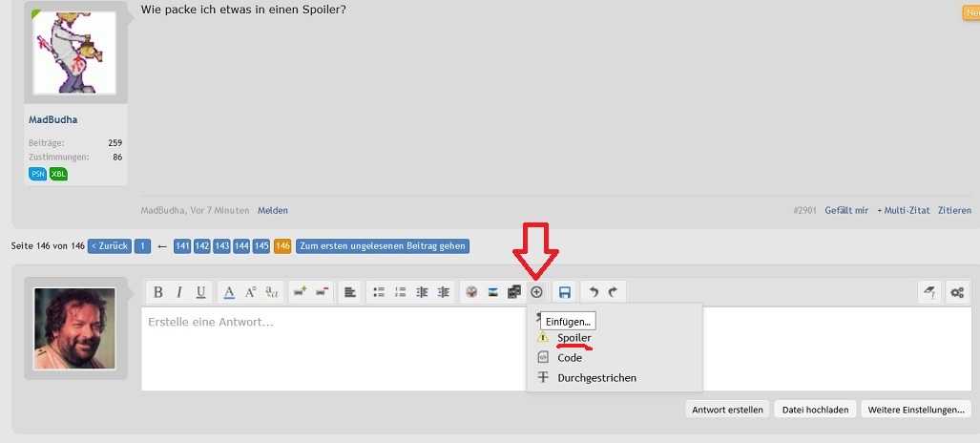
Task: Like the post with Gefällt mir
Action: (x=846, y=211)
